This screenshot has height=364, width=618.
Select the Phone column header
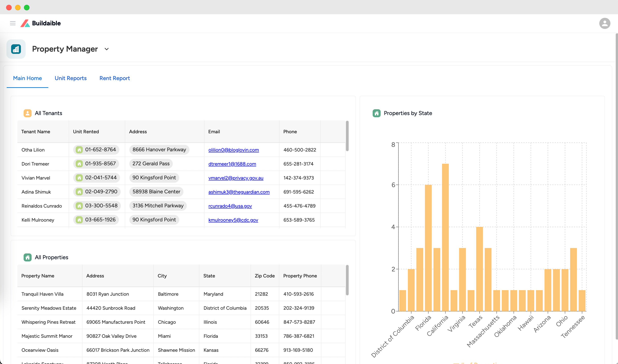click(300, 131)
